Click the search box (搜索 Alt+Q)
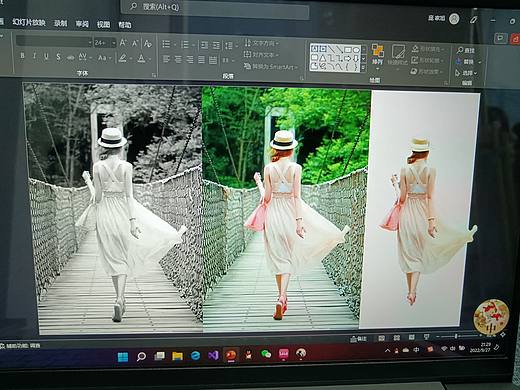The image size is (520, 390). pyautogui.click(x=215, y=9)
